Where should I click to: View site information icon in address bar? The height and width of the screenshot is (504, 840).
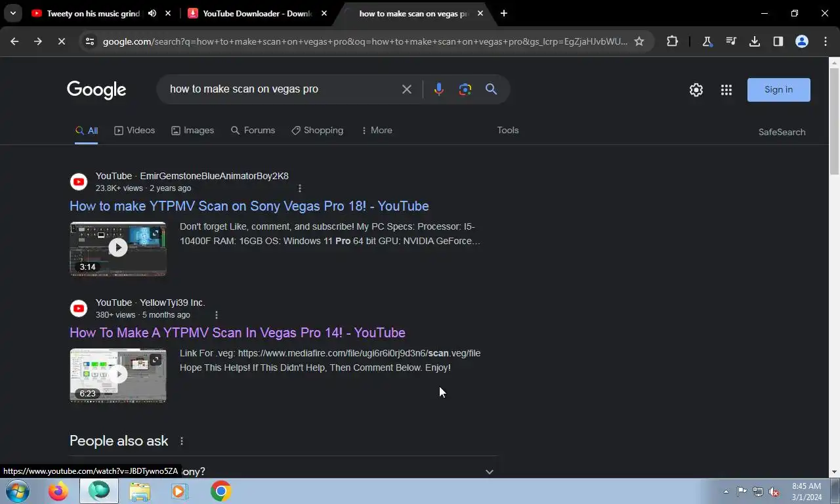pos(90,41)
